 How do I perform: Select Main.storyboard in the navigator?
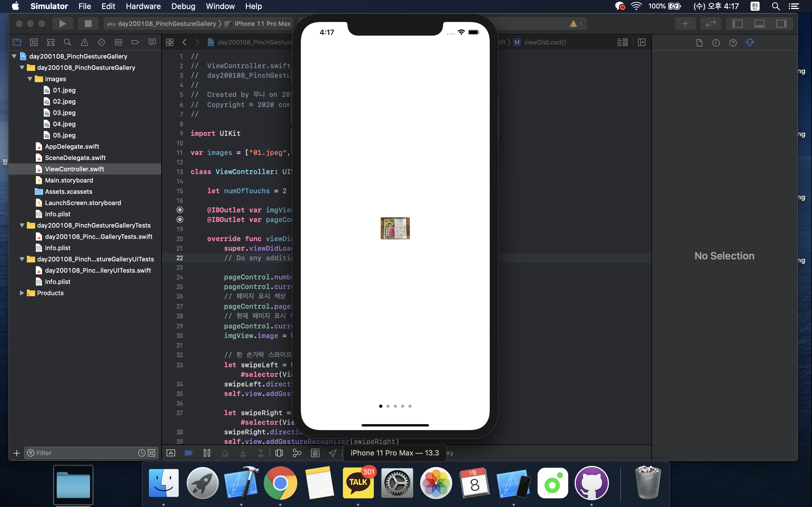click(x=69, y=180)
